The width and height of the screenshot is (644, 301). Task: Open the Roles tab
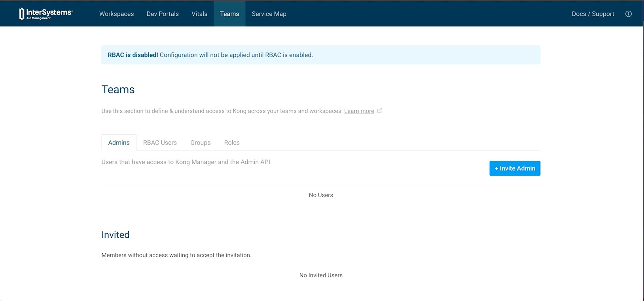pyautogui.click(x=232, y=143)
